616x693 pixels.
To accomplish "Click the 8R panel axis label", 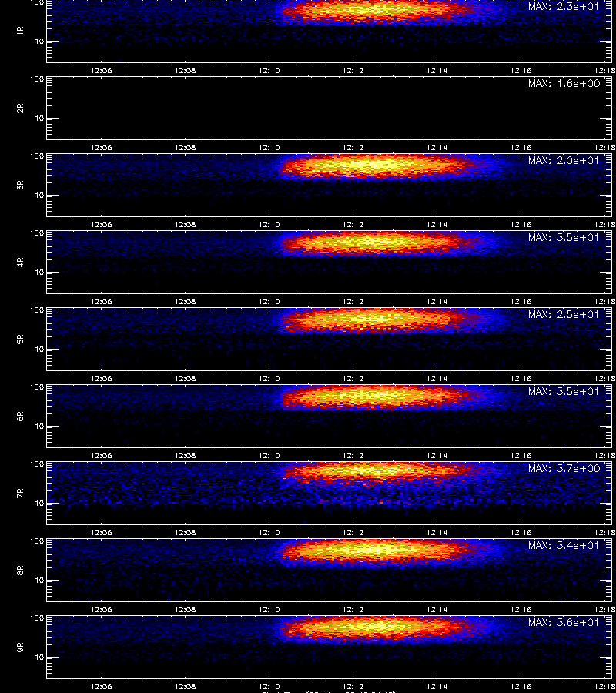I will (20, 570).
